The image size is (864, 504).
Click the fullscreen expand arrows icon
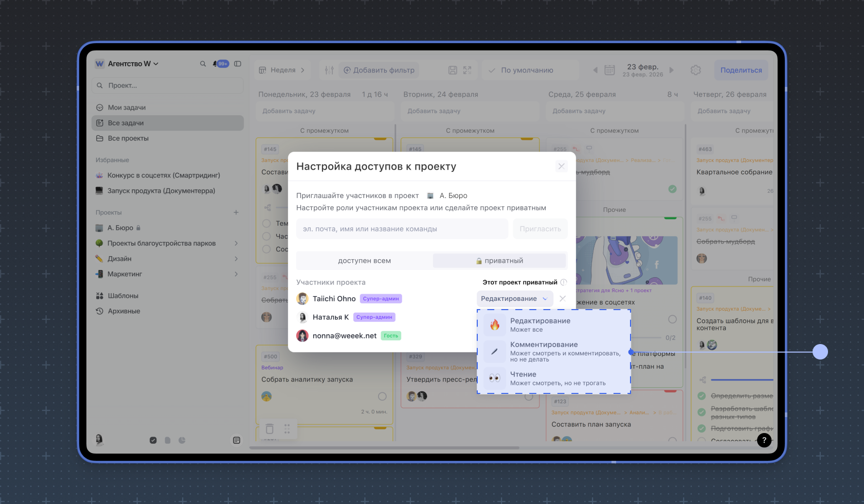tap(467, 70)
